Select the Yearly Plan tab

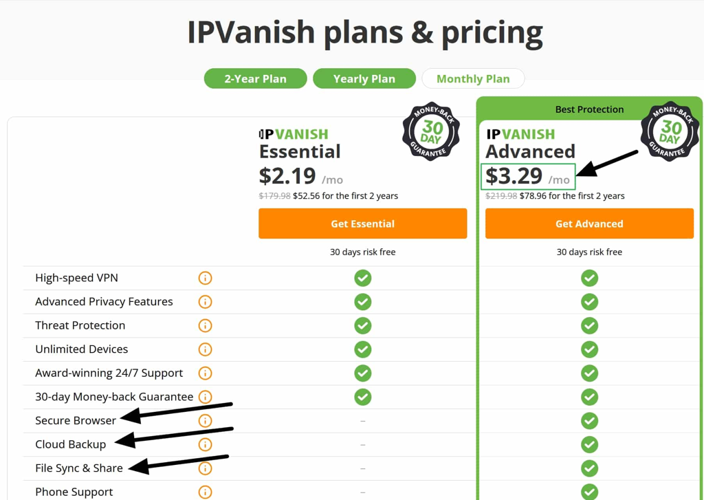(x=364, y=79)
